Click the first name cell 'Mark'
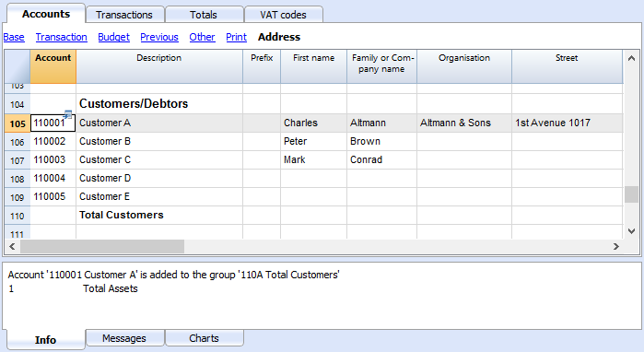 coord(314,159)
